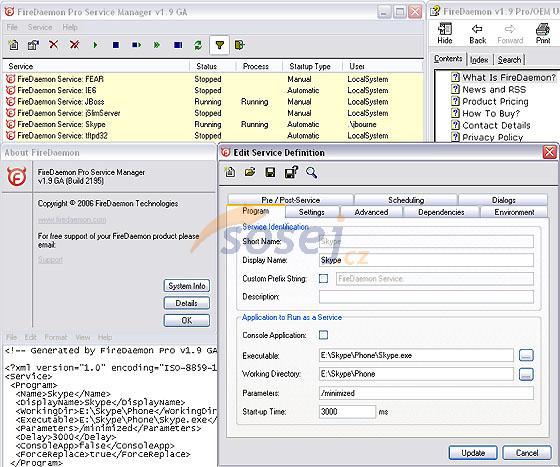Switch to the Settings tab

pos(311,212)
